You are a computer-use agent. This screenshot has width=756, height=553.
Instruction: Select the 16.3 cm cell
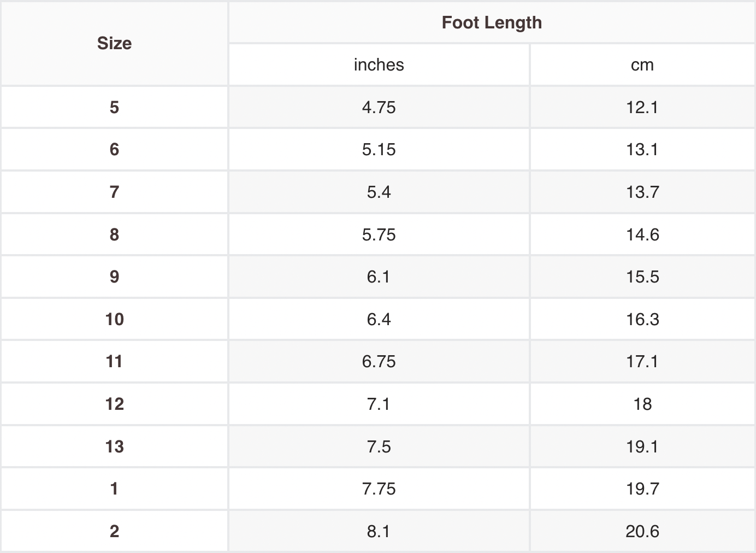[x=642, y=319]
